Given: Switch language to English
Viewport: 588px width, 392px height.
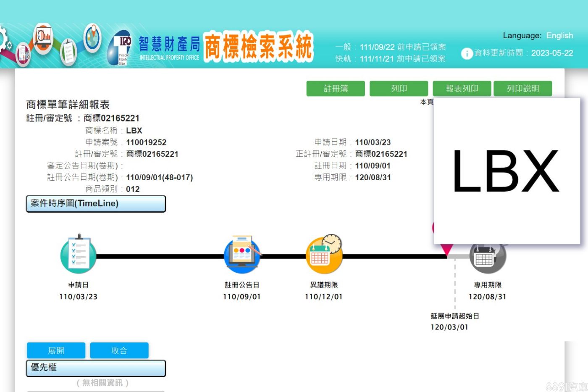Looking at the screenshot, I should click(559, 36).
